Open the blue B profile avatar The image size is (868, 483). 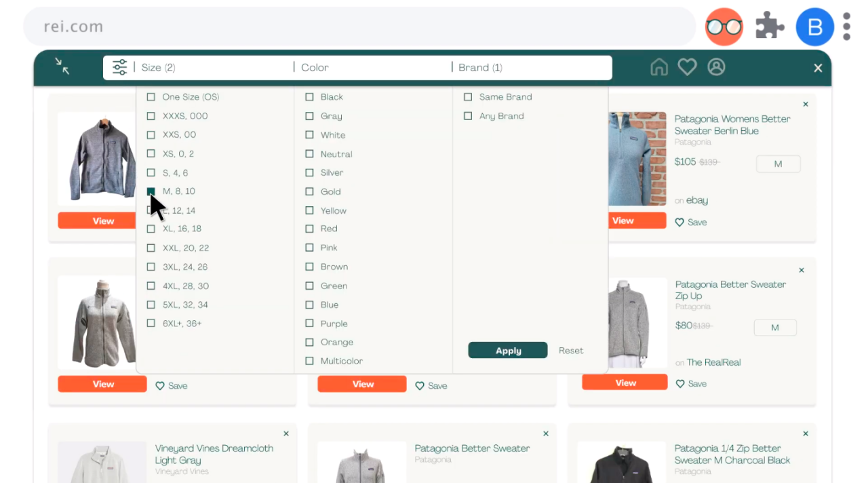pyautogui.click(x=815, y=27)
